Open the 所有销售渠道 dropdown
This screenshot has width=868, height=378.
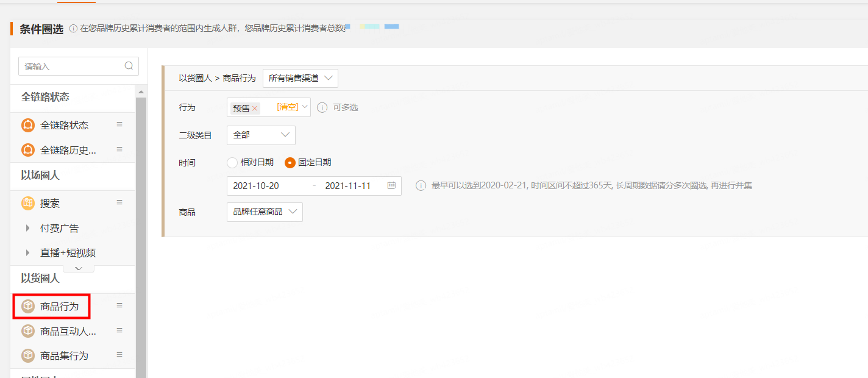click(x=301, y=78)
